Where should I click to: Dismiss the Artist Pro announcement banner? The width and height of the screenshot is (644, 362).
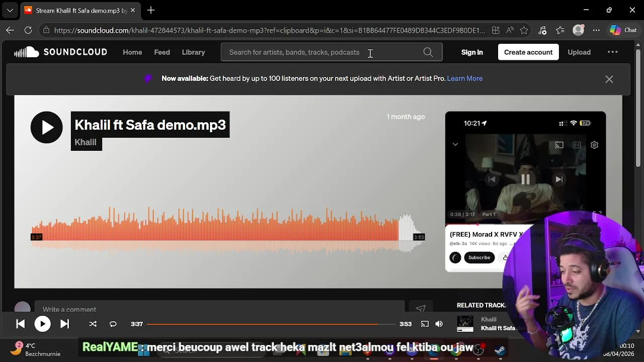pos(609,79)
